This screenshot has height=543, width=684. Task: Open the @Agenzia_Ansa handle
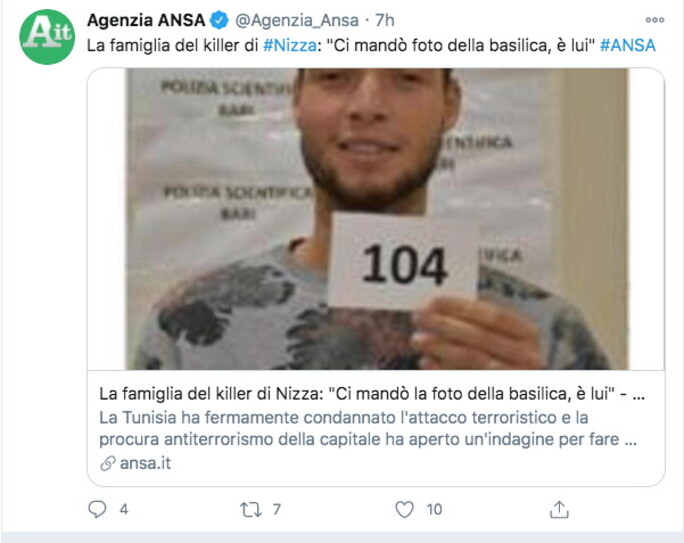coord(297,20)
